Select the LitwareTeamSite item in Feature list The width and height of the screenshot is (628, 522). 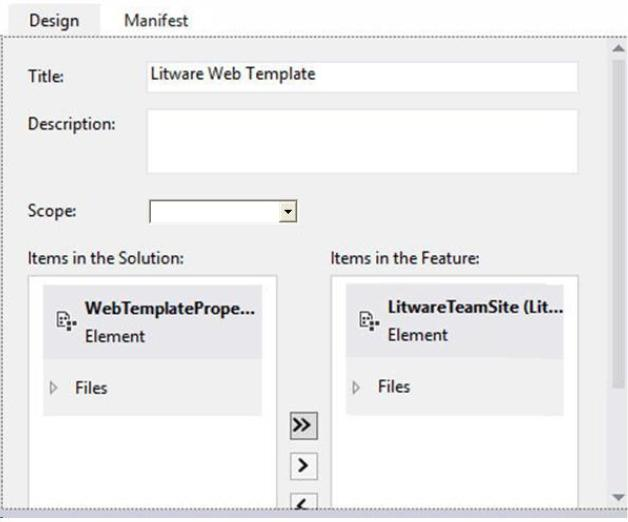click(455, 321)
